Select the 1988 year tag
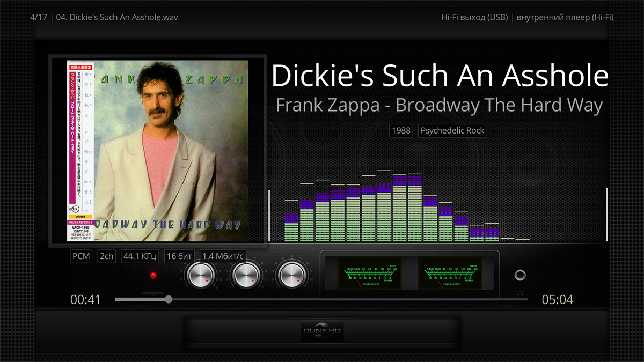This screenshot has height=362, width=644. click(401, 130)
